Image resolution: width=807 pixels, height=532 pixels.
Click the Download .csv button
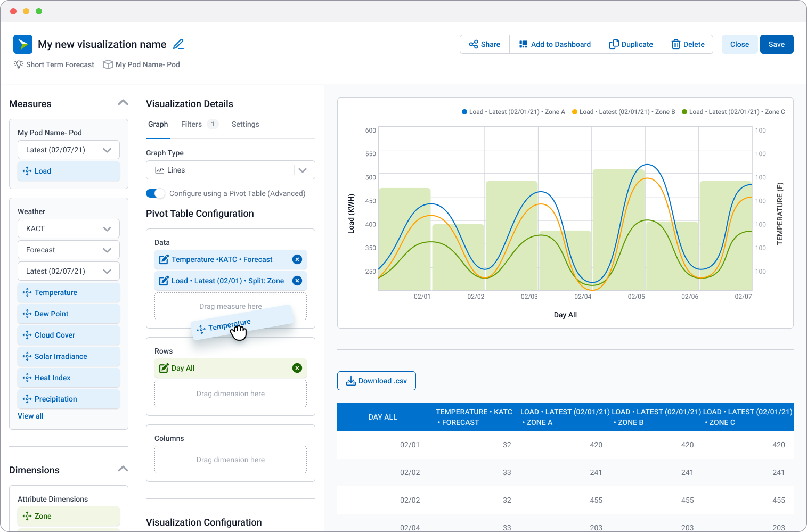pos(376,381)
